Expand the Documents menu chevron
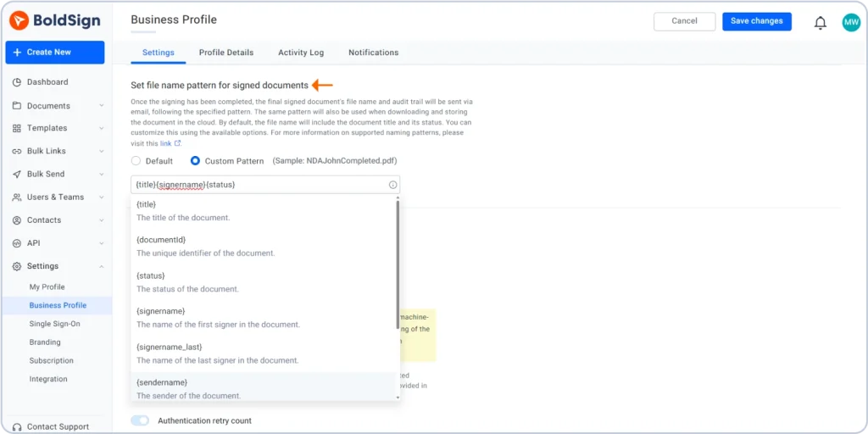This screenshot has height=434, width=868. pyautogui.click(x=102, y=106)
